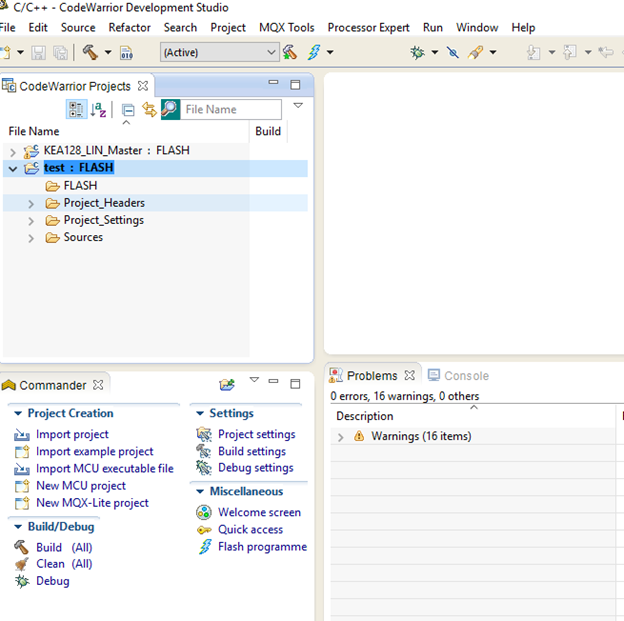Click the skip breakpoints toolbar icon

tap(452, 52)
